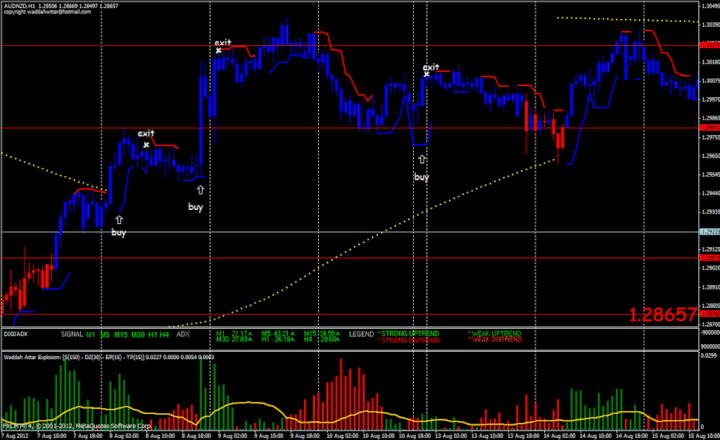
Task: Click the 1.29020 price scale label
Action: click(x=709, y=268)
